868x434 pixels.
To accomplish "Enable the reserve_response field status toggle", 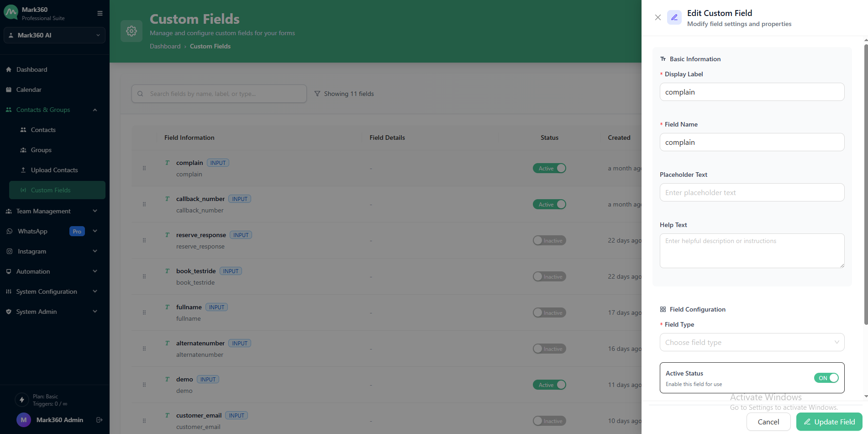I will pyautogui.click(x=549, y=240).
